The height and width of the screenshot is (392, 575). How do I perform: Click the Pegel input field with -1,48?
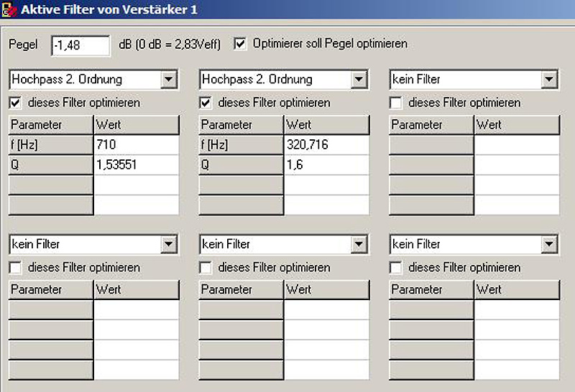(80, 45)
